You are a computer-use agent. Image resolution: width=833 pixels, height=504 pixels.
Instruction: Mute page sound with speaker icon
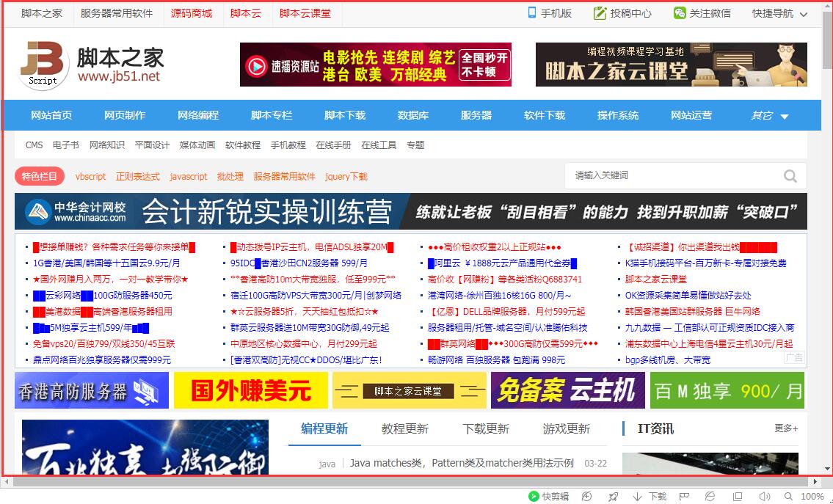coord(765,496)
